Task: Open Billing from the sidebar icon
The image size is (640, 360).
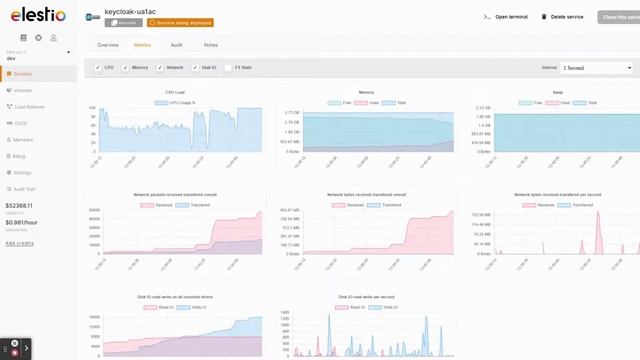Action: pyautogui.click(x=9, y=156)
